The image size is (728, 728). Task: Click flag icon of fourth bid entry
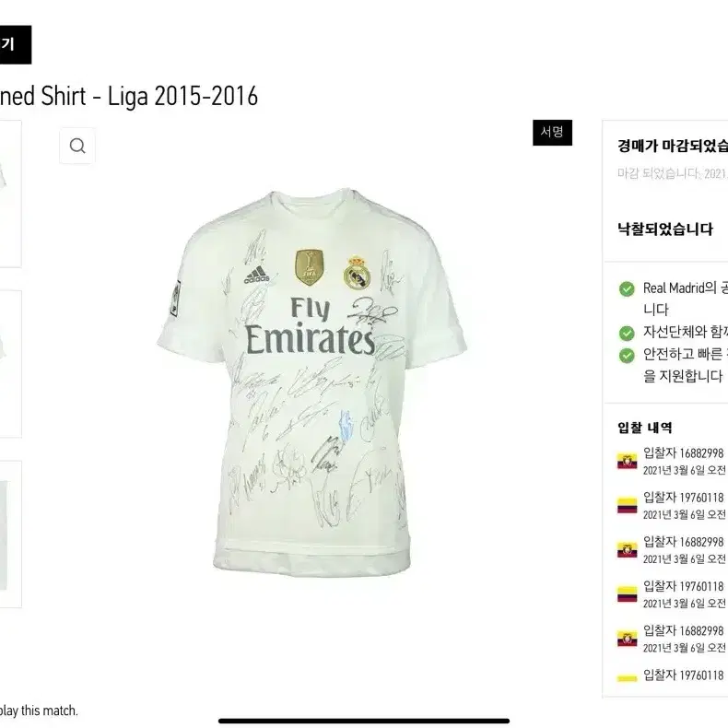coord(627,594)
